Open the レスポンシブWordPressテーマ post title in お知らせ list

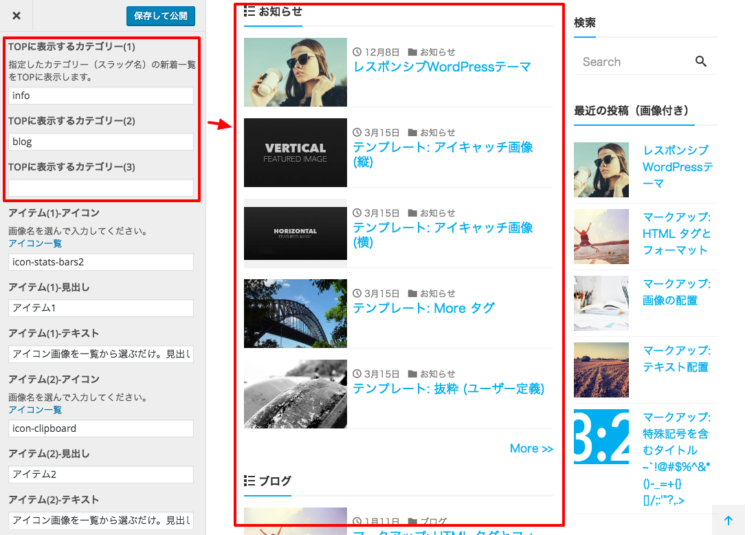(442, 67)
